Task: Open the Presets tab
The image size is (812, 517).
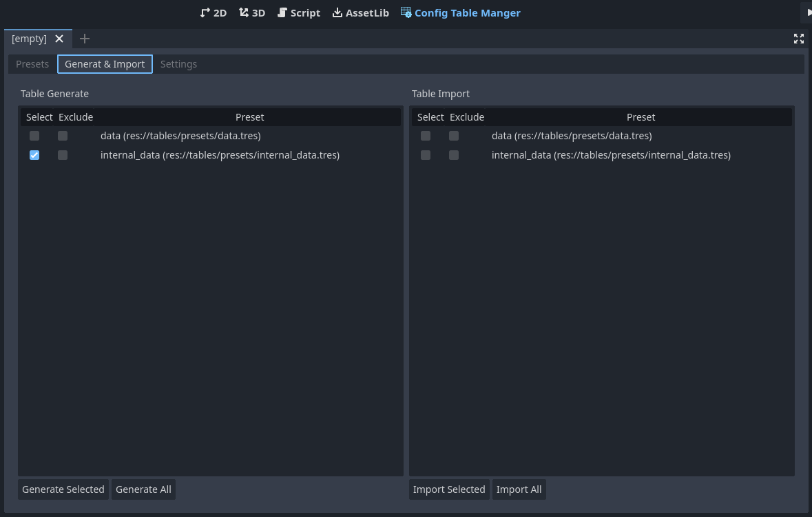Action: (x=32, y=64)
